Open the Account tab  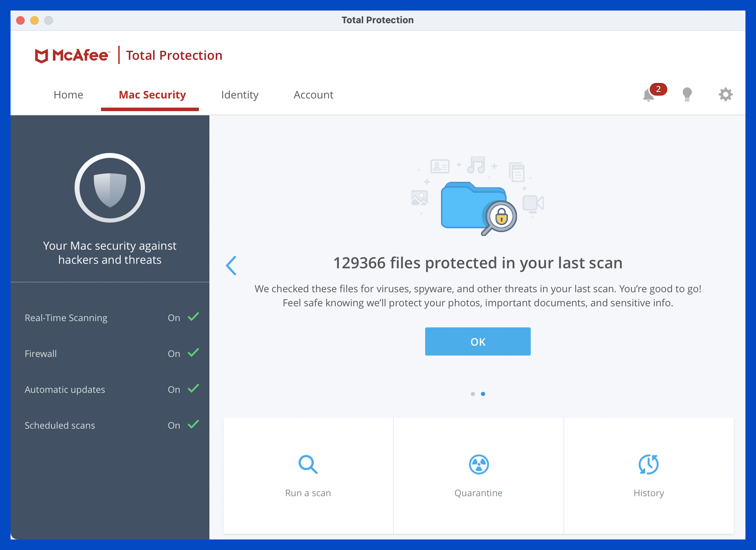point(313,95)
